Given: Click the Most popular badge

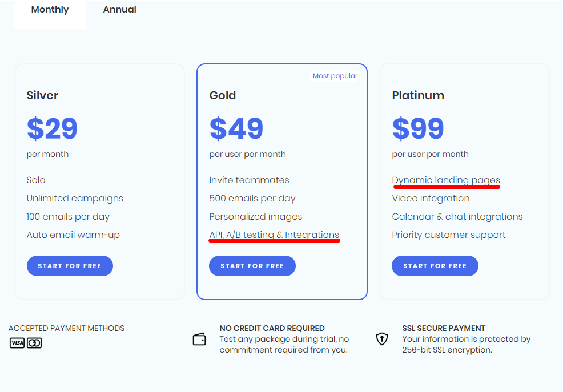Looking at the screenshot, I should pos(335,76).
